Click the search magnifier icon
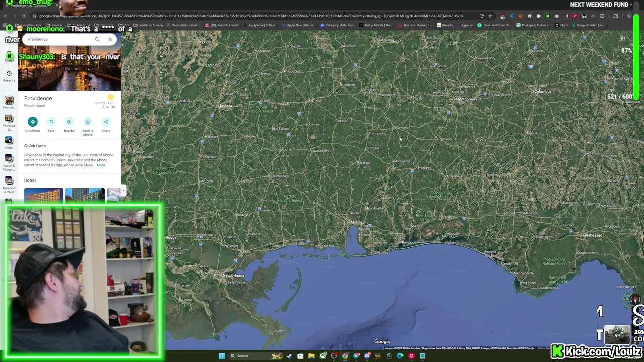Screen dimensions: 644x362 [x=97, y=39]
